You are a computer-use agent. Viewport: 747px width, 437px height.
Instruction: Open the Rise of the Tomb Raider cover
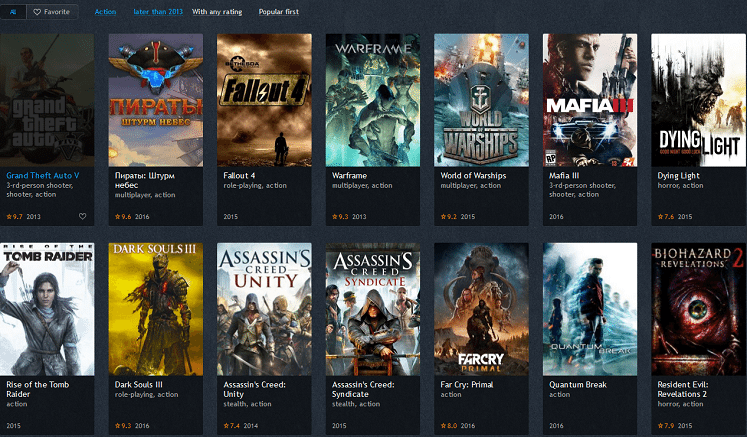click(x=47, y=309)
